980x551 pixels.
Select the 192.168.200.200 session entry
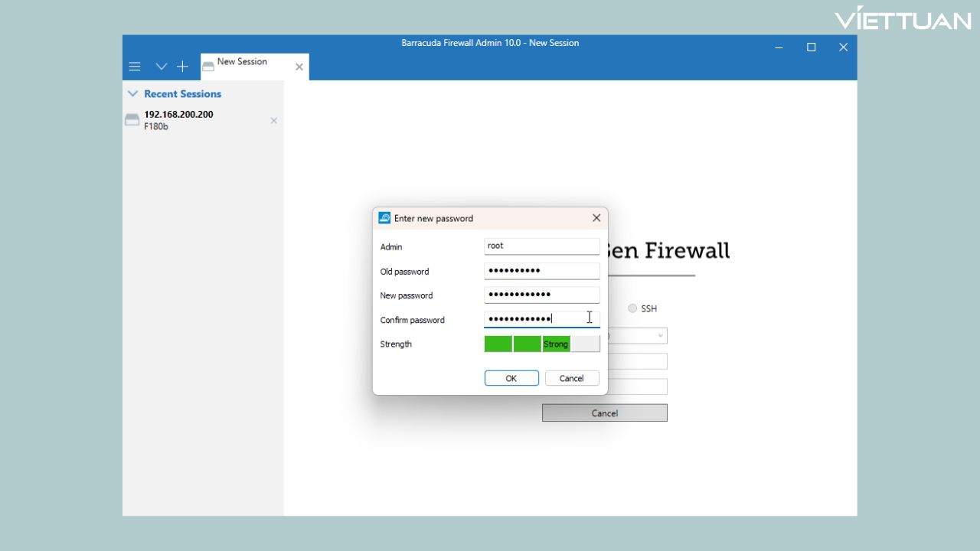click(x=178, y=114)
